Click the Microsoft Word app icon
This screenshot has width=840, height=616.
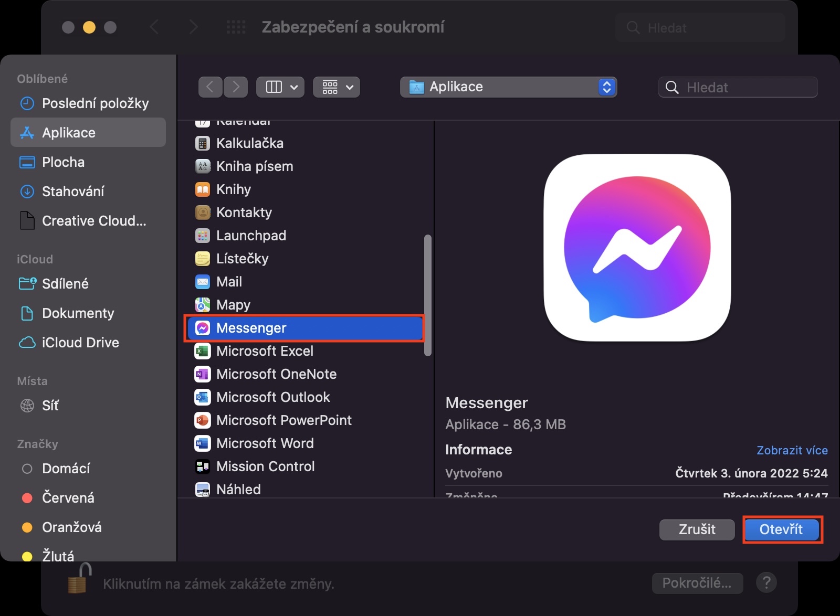pyautogui.click(x=203, y=443)
